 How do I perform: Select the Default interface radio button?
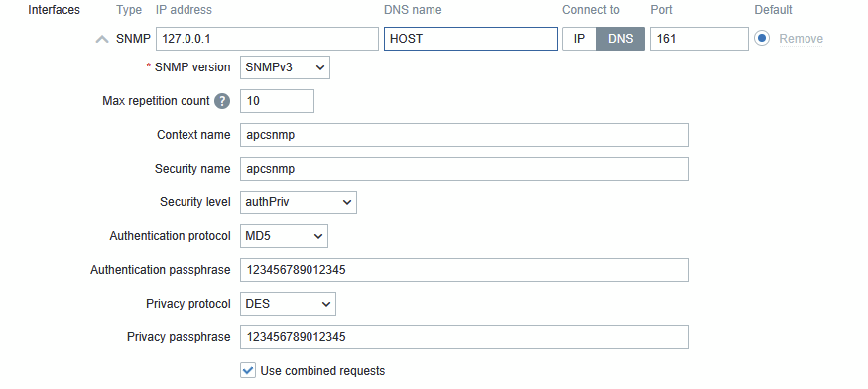pyautogui.click(x=762, y=39)
